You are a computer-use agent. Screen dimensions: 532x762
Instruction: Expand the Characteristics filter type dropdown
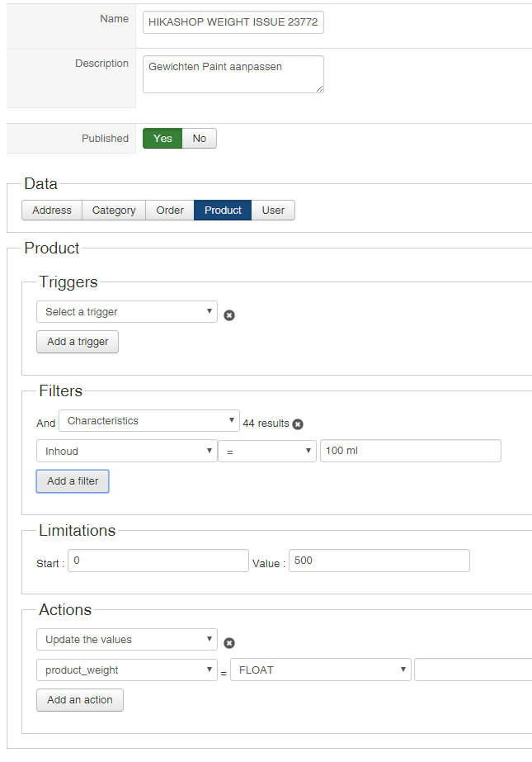pyautogui.click(x=148, y=421)
